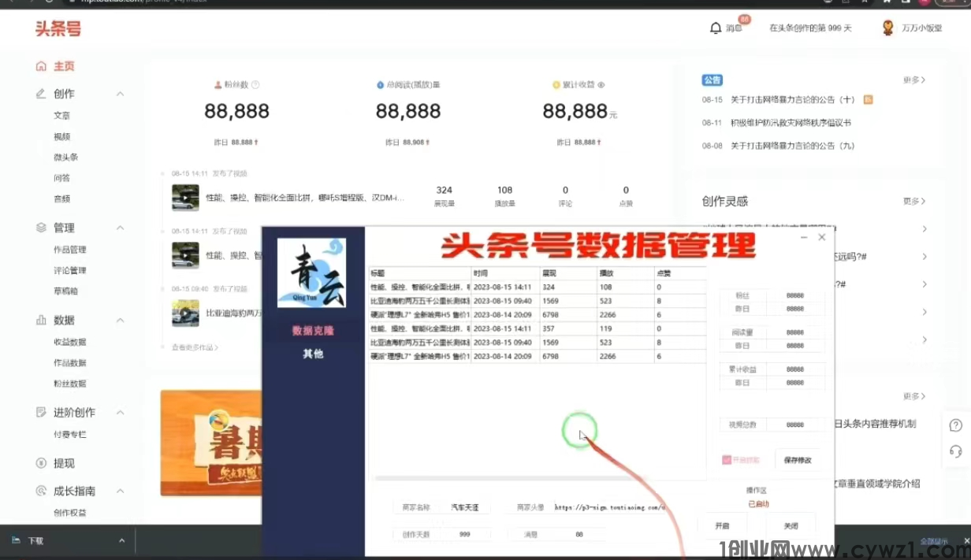The width and height of the screenshot is (971, 560).
Task: Collapse the 创作 sidebar section
Action: click(x=120, y=94)
